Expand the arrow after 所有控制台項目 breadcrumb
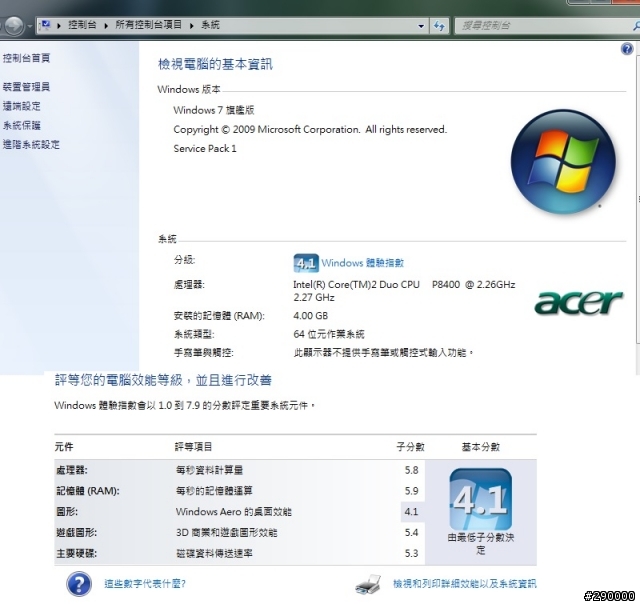640x604 pixels. (x=191, y=26)
